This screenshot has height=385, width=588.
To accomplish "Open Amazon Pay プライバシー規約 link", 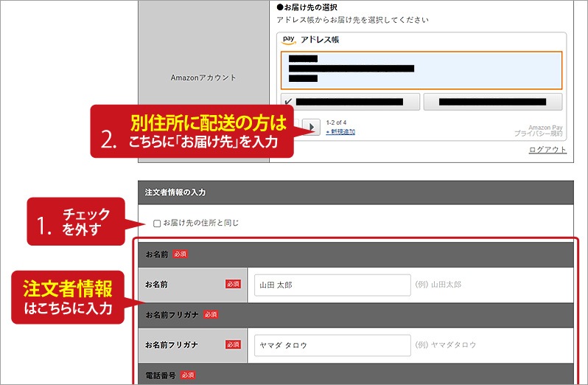I will 539,133.
